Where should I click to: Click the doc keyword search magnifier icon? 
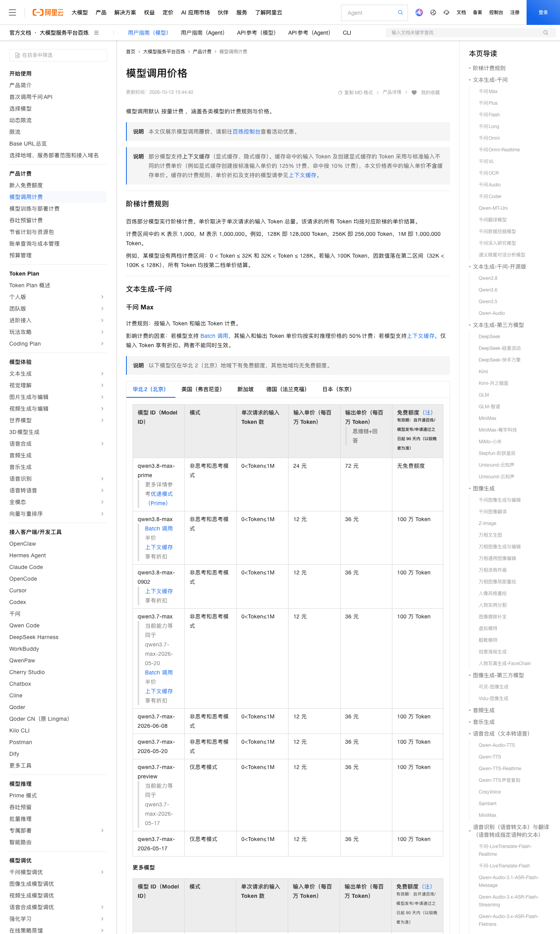(x=546, y=33)
